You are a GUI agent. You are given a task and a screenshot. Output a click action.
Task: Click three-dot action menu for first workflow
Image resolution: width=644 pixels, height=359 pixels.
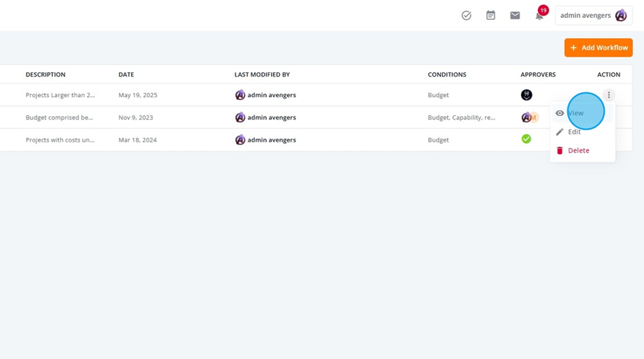pos(609,95)
